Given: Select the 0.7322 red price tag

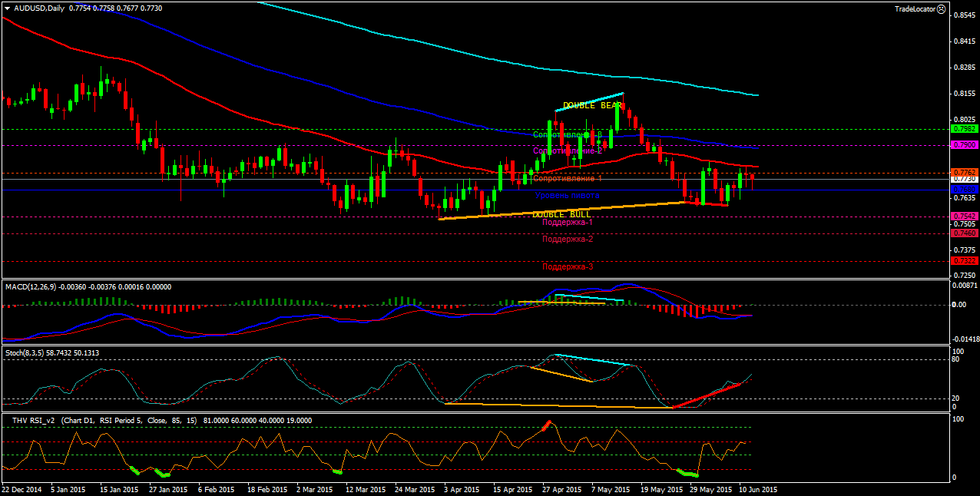Looking at the screenshot, I should pyautogui.click(x=964, y=261).
